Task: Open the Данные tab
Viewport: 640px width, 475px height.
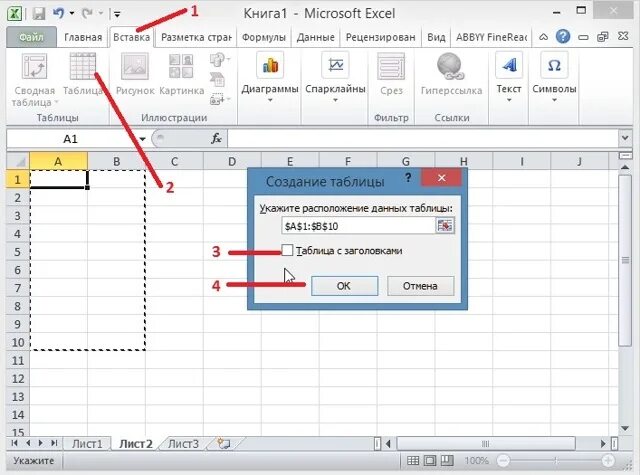Action: 316,37
